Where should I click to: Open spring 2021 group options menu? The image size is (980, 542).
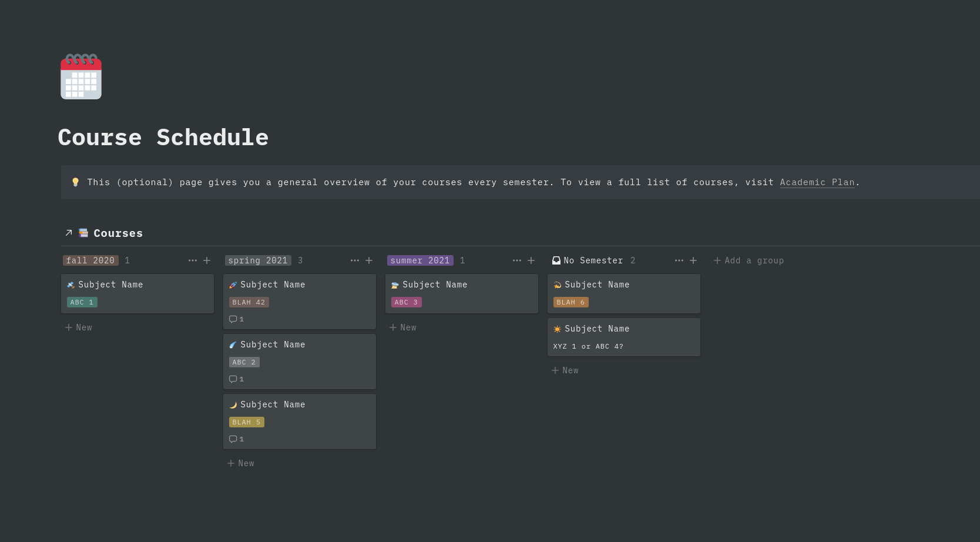(x=355, y=260)
